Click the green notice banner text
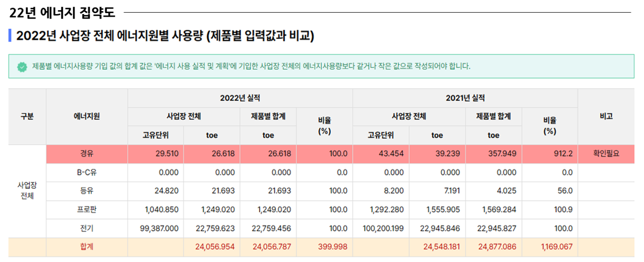 (x=251, y=66)
